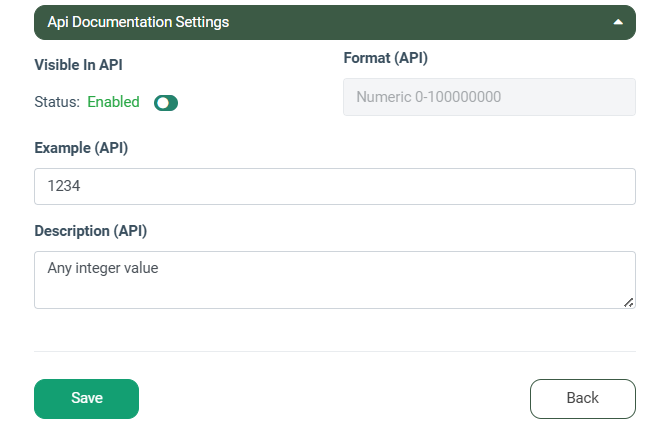Grab the description textarea resize handle
The width and height of the screenshot is (669, 443).
pyautogui.click(x=629, y=302)
